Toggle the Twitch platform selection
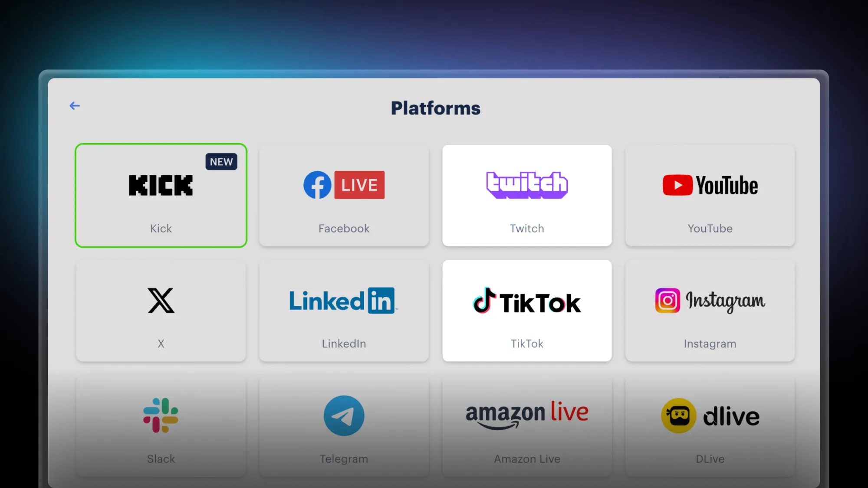Image resolution: width=868 pixels, height=488 pixels. (527, 196)
